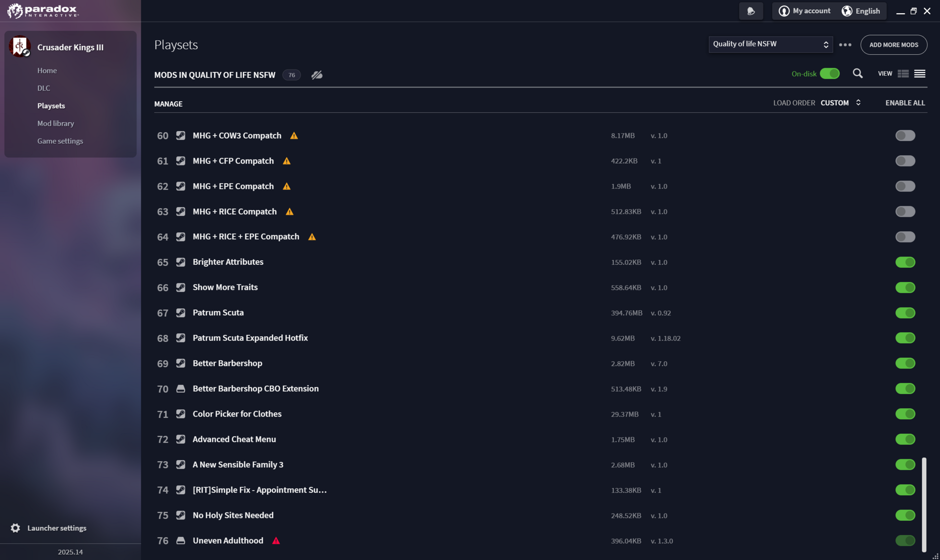Click warning icon on MHG + EPE Compatch

(x=286, y=187)
